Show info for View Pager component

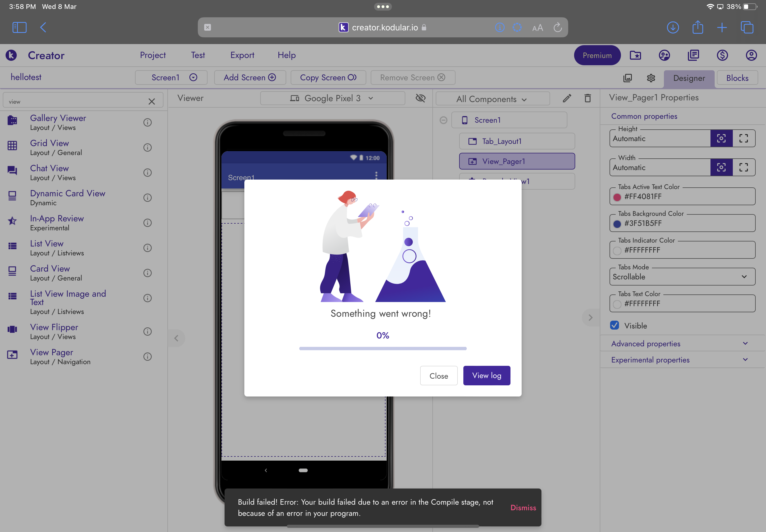[x=147, y=357]
